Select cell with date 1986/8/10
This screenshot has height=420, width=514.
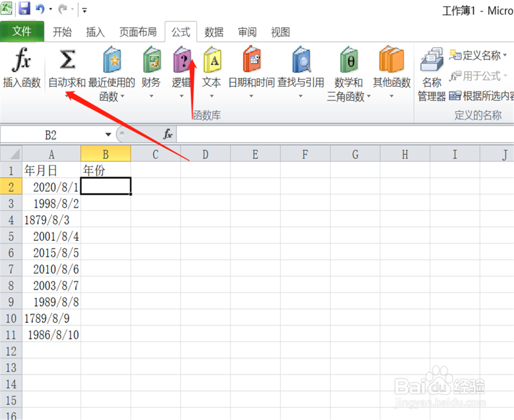pos(51,335)
